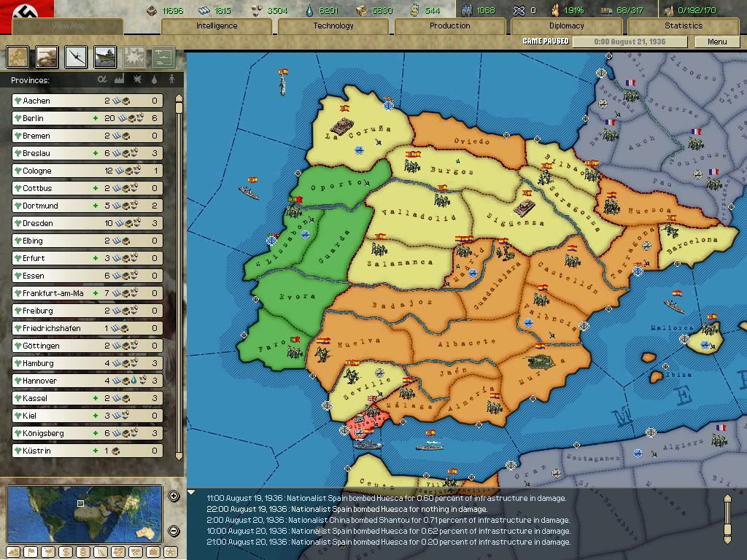This screenshot has width=747, height=560.
Task: Select Berlin in the provinces list
Action: tap(88, 118)
